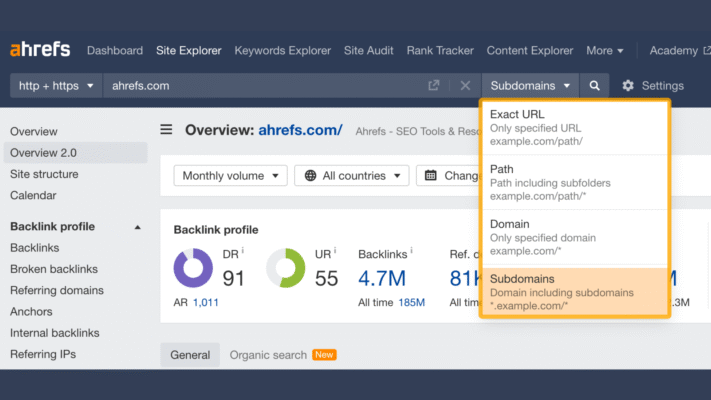Collapse the Backlink profile sidebar section
Viewport: 711px width, 400px height.
[137, 227]
